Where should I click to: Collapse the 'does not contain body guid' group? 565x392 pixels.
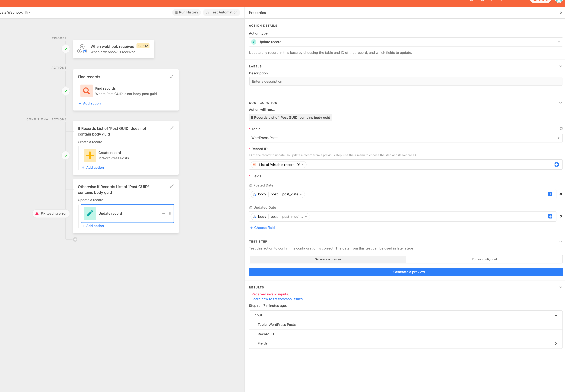point(172,128)
